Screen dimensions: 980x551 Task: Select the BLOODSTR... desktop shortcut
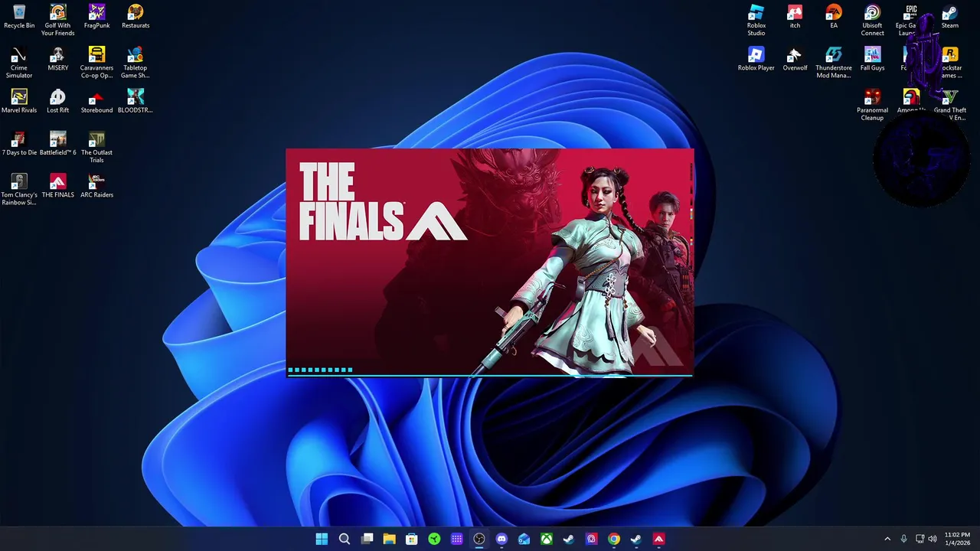[136, 102]
